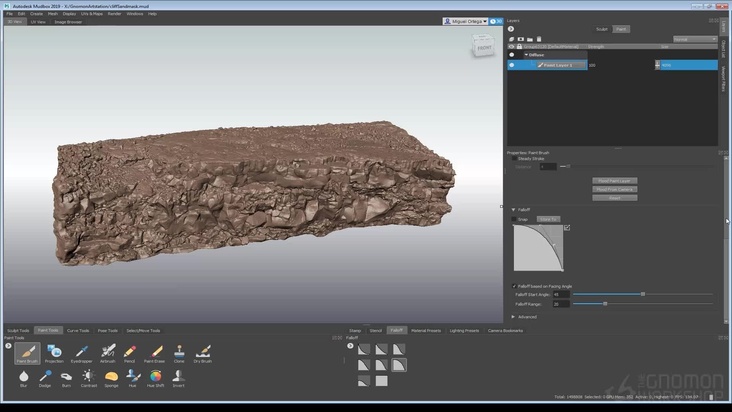Click the Flood Paint Layer button
This screenshot has width=732, height=412.
(x=614, y=180)
